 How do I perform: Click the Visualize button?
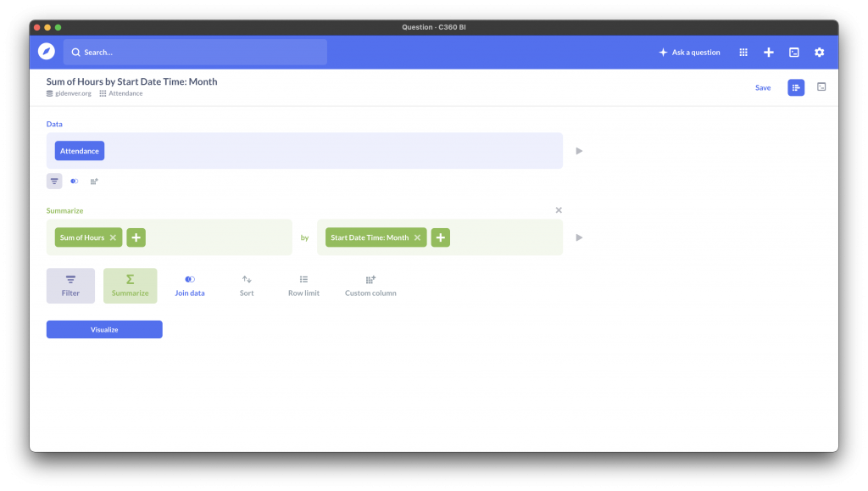(104, 329)
